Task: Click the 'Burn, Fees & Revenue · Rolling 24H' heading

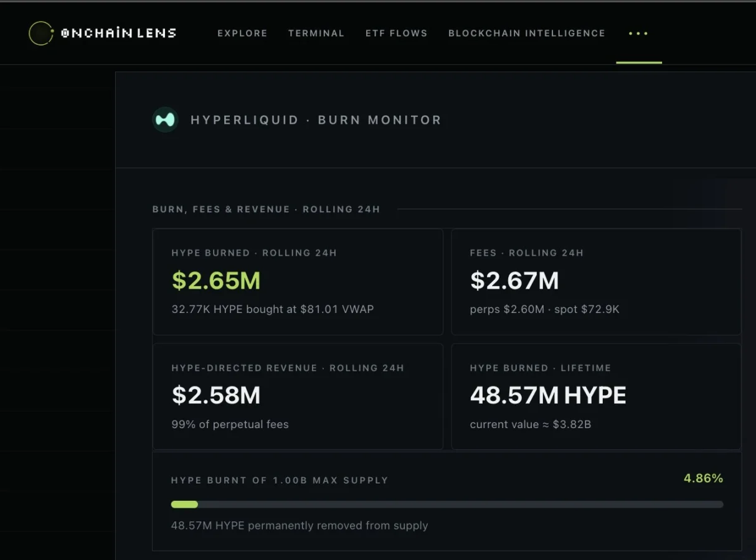Action: point(266,210)
